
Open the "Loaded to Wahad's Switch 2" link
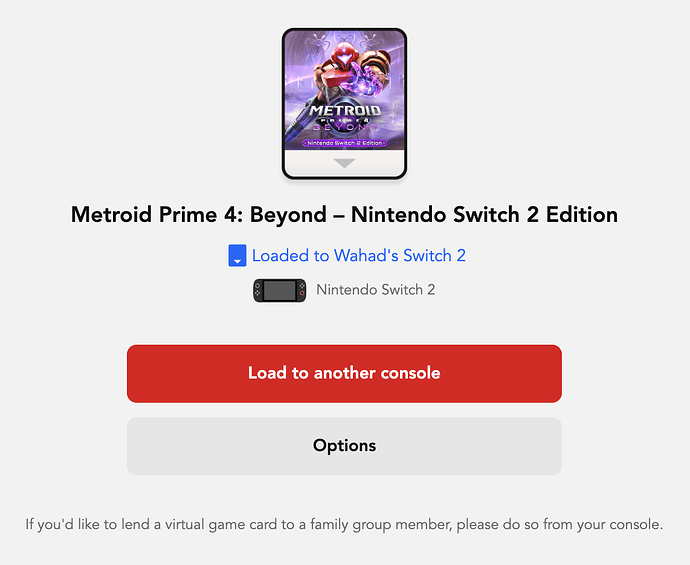click(358, 256)
